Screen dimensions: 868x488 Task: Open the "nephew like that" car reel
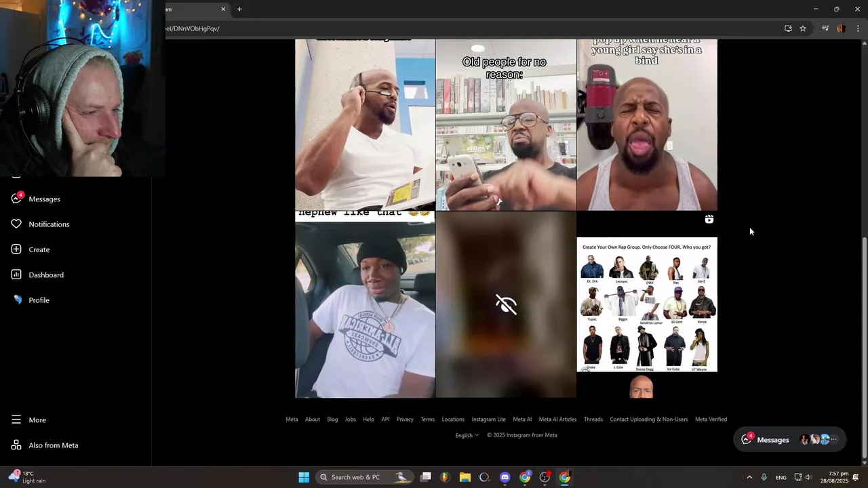pyautogui.click(x=365, y=304)
